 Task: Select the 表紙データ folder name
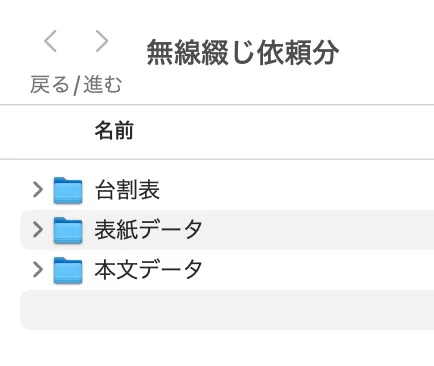(148, 230)
